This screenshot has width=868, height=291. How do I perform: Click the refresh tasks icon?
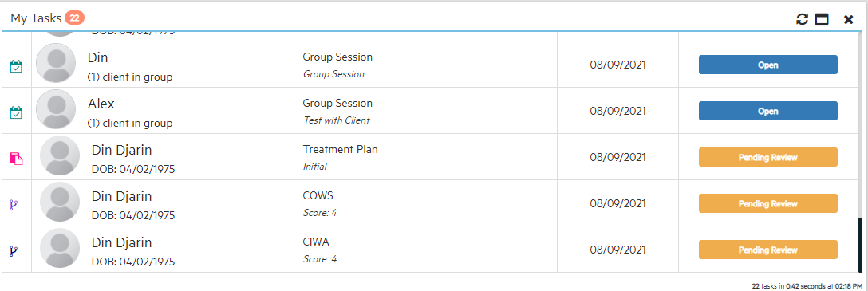point(802,19)
